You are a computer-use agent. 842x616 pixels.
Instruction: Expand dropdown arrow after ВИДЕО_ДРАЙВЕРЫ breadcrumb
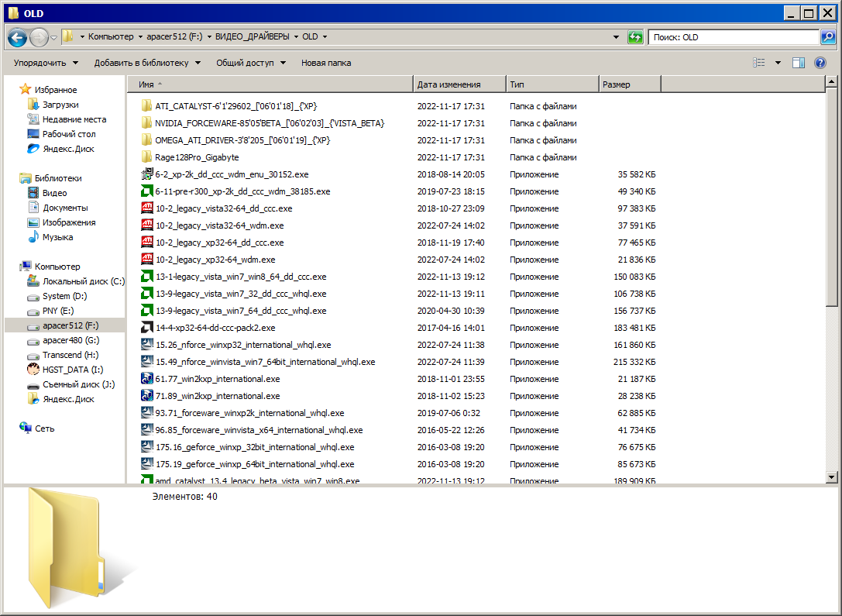[x=296, y=37]
